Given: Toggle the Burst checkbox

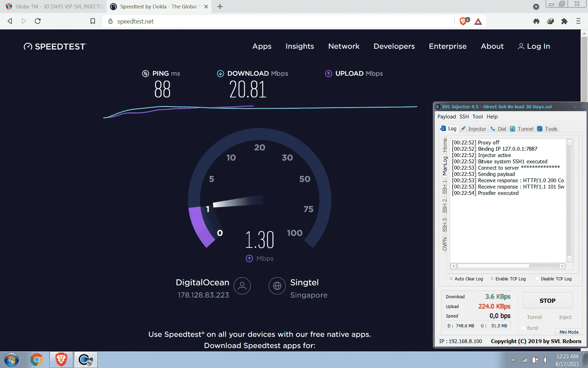Looking at the screenshot, I should pos(524,328).
